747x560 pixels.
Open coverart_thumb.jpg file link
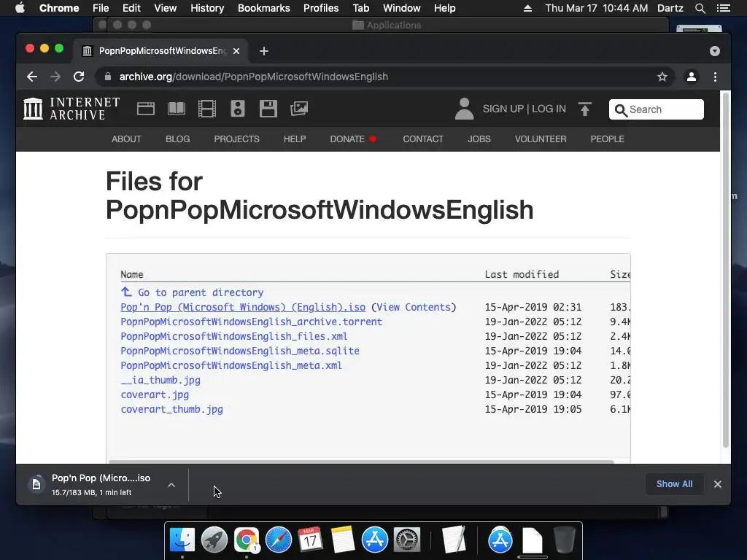(171, 410)
